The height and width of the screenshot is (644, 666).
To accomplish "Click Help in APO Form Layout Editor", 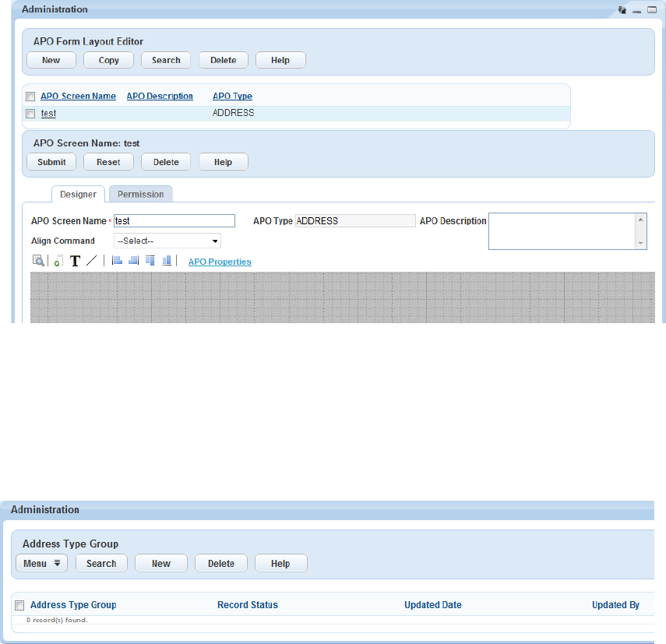I will [280, 60].
